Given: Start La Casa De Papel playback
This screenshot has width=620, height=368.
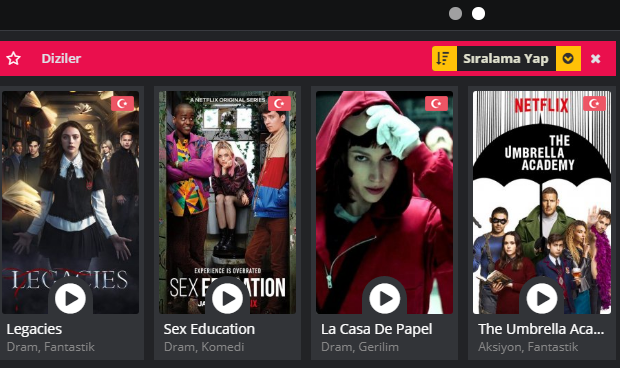Looking at the screenshot, I should coord(384,298).
